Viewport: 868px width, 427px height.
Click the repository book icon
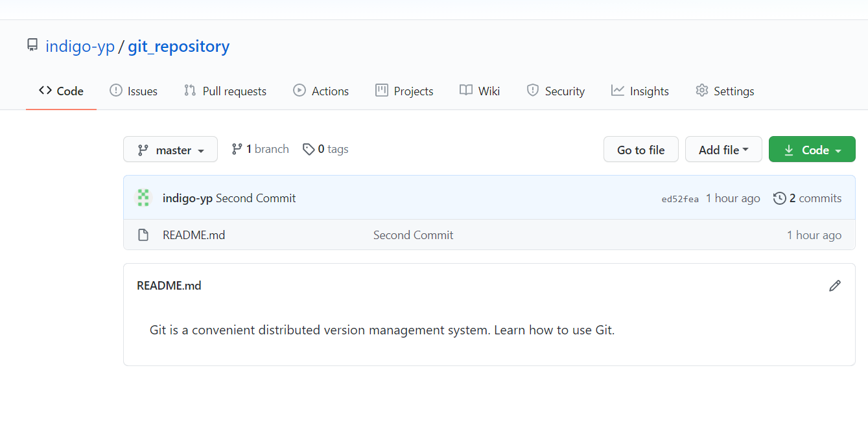(x=32, y=46)
